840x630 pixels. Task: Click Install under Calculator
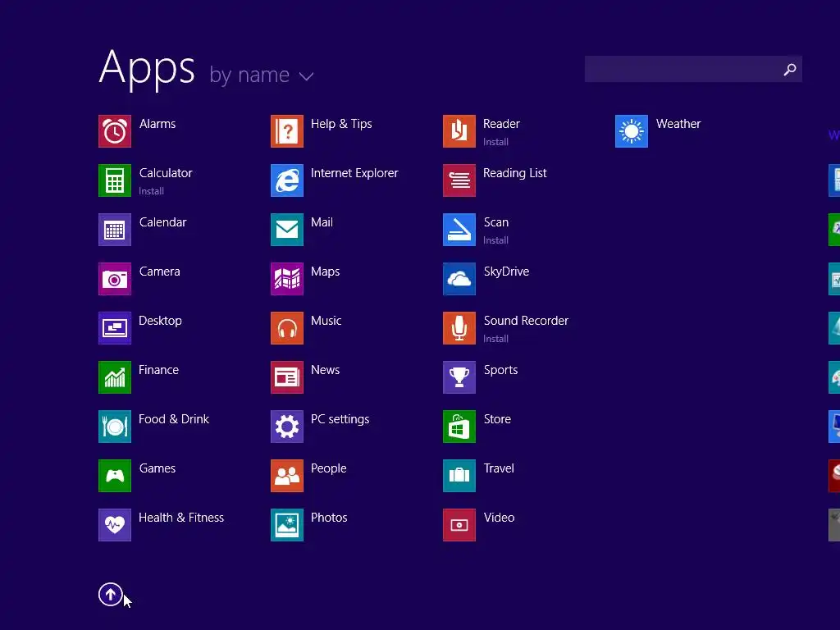click(152, 191)
